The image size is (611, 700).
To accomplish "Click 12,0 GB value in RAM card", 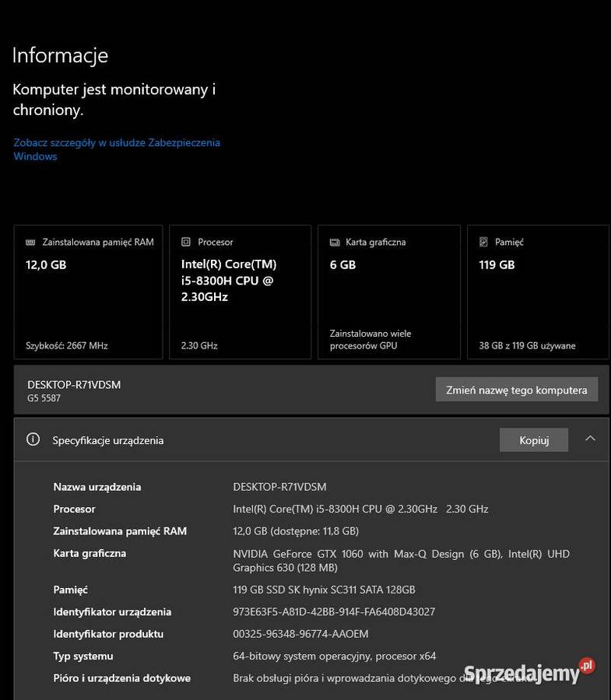I will [46, 264].
